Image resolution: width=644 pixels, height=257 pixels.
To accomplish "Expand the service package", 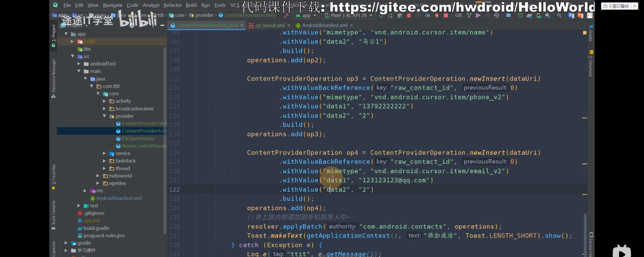I will click(105, 153).
